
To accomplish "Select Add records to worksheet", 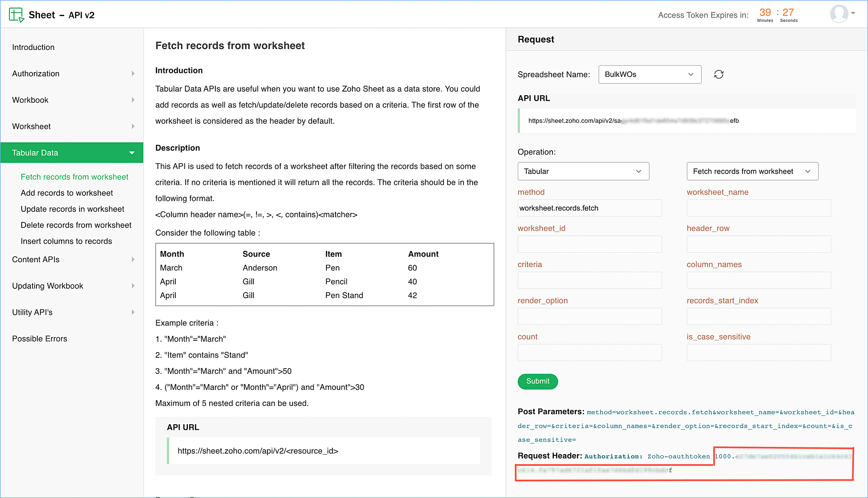I will [x=67, y=193].
